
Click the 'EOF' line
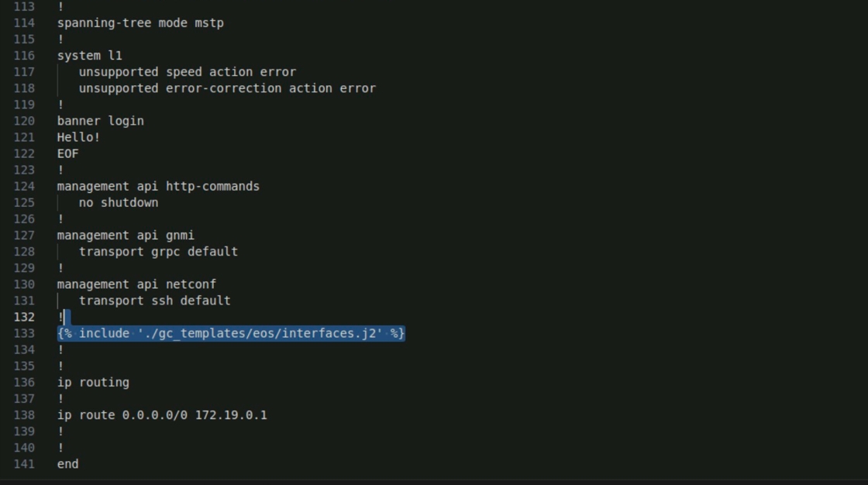tap(67, 153)
